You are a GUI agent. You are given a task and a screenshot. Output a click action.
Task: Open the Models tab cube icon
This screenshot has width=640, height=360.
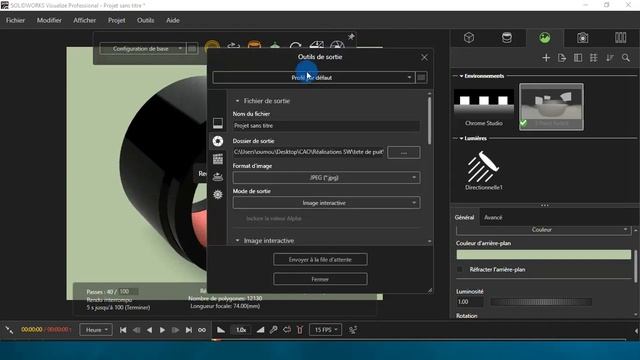[x=469, y=38]
